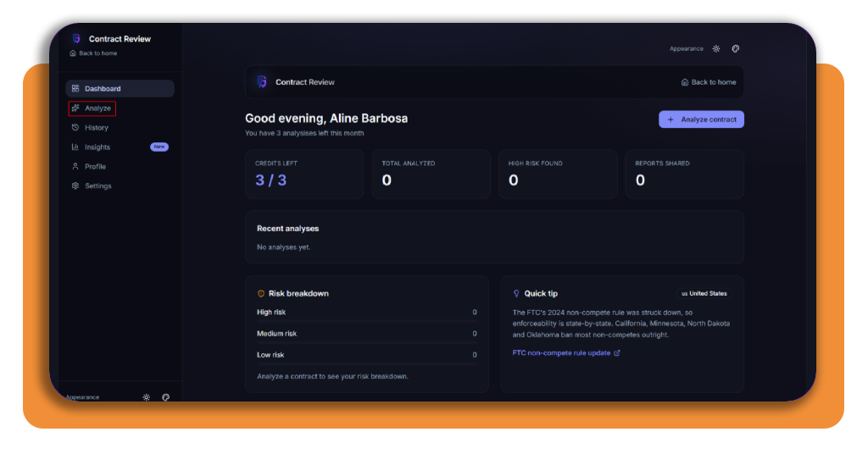This screenshot has width=868, height=454.
Task: Click the Reports Shared card
Action: point(685,174)
